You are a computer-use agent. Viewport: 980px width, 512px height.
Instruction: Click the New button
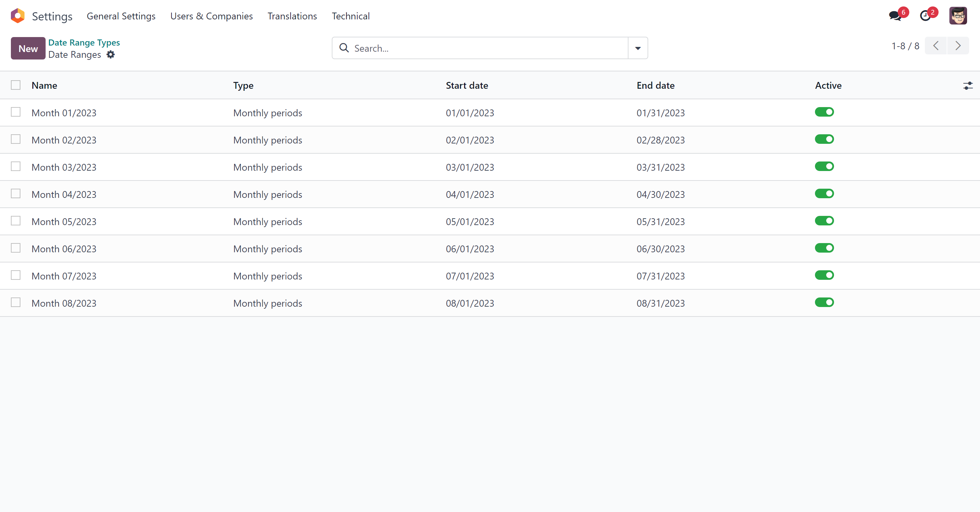[28, 49]
